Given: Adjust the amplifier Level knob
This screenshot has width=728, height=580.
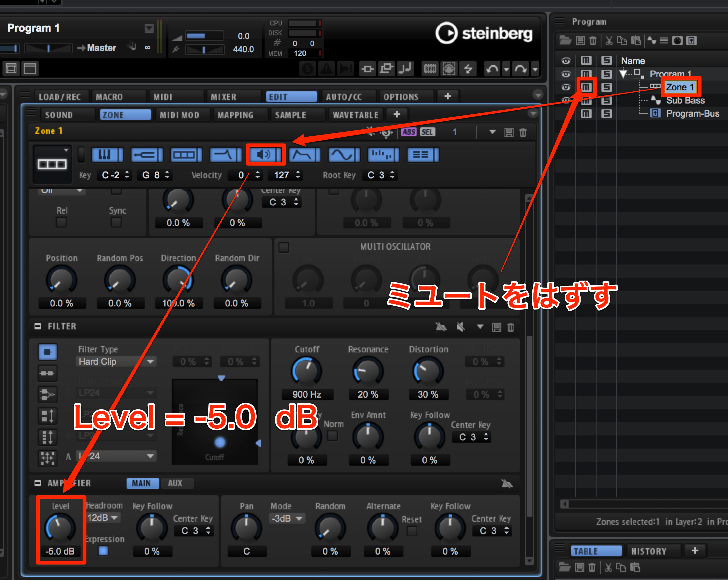Looking at the screenshot, I should (60, 528).
